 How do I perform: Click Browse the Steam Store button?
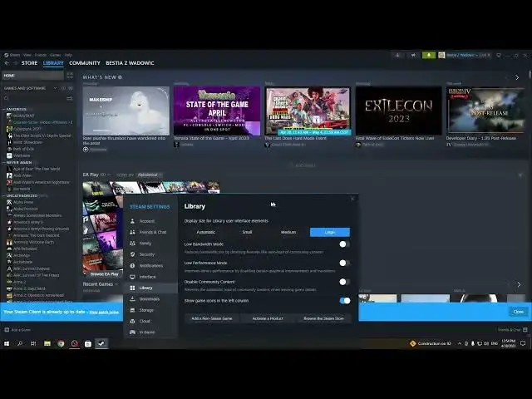point(323,318)
